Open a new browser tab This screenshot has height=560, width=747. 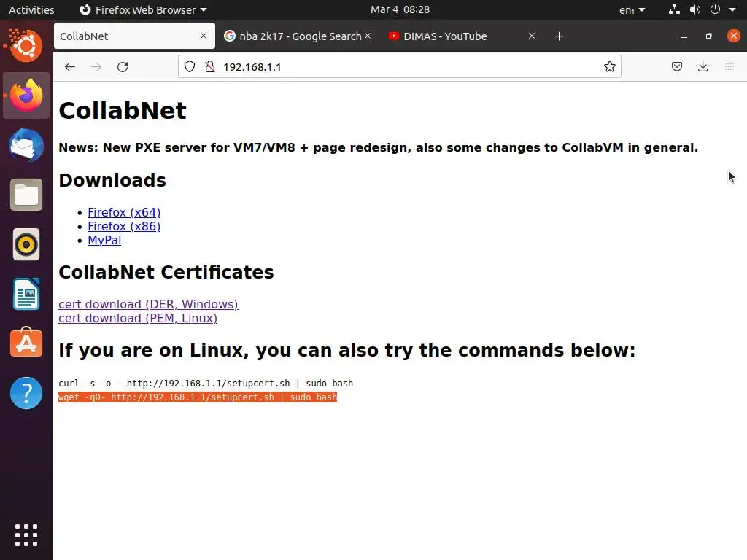pyautogui.click(x=560, y=36)
